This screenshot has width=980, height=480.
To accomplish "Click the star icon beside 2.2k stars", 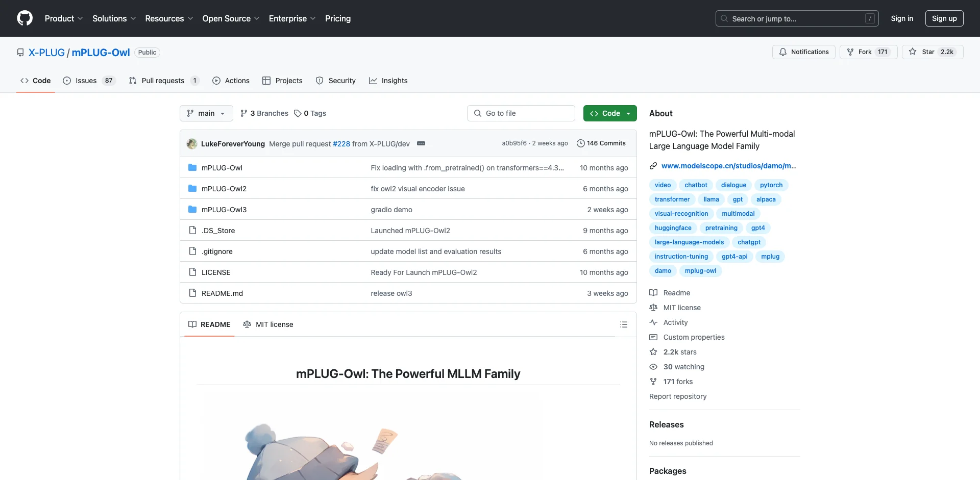I will (x=653, y=352).
